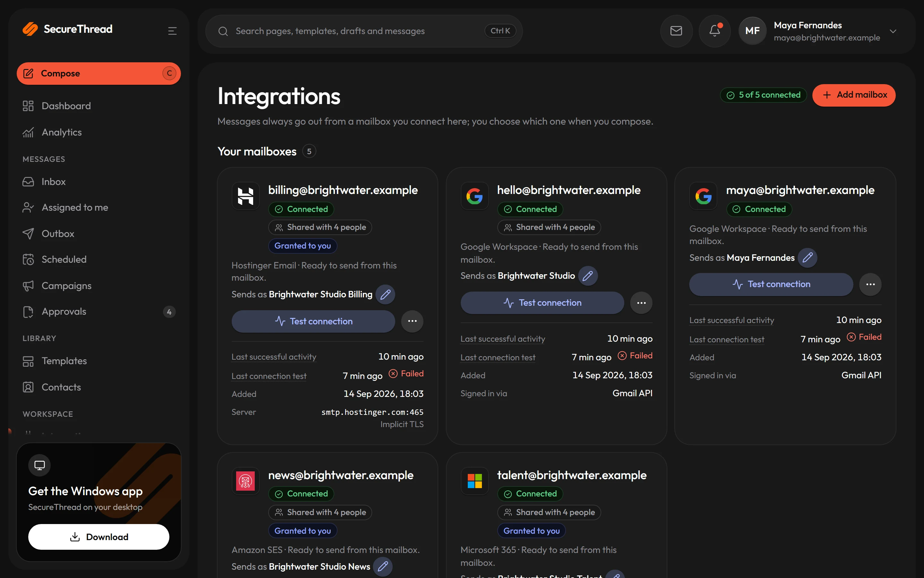The height and width of the screenshot is (578, 924).
Task: Test connection for maya mailbox
Action: 771,285
